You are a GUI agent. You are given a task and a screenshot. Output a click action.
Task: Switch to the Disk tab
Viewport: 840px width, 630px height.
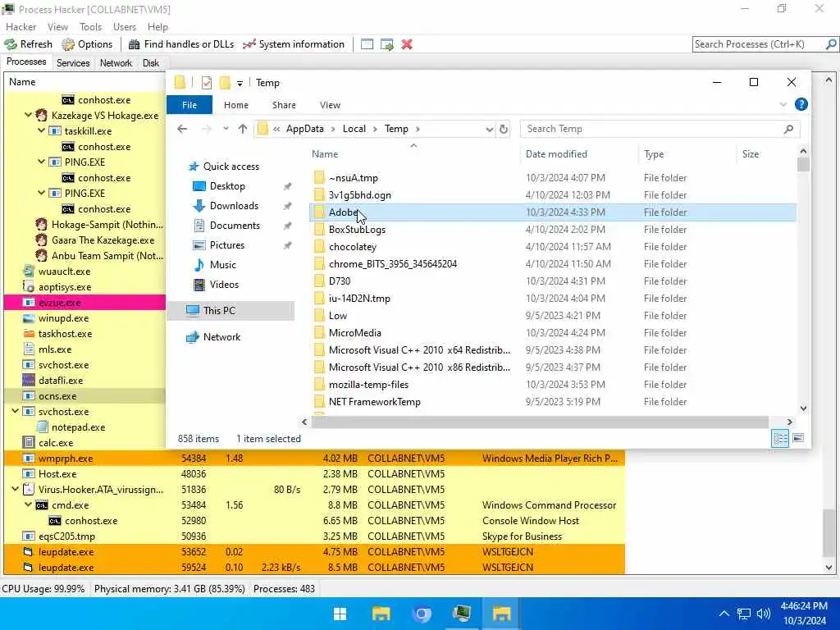[x=151, y=63]
